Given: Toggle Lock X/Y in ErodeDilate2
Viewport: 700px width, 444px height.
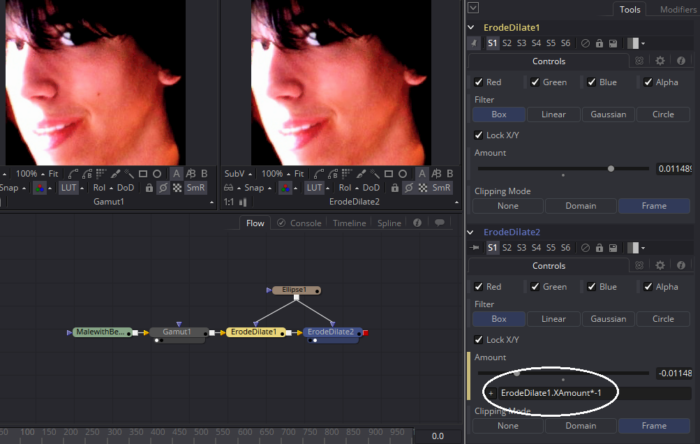Looking at the screenshot, I should coord(479,340).
